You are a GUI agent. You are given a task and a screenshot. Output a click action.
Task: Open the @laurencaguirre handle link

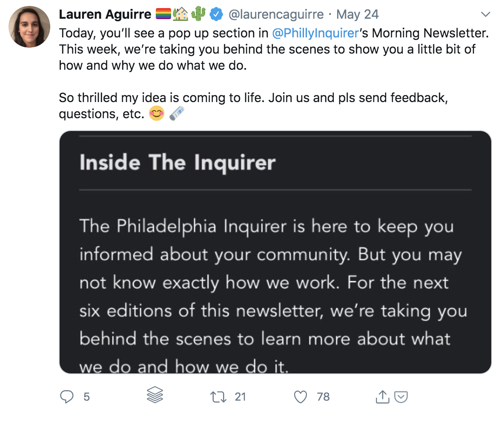pos(276,15)
